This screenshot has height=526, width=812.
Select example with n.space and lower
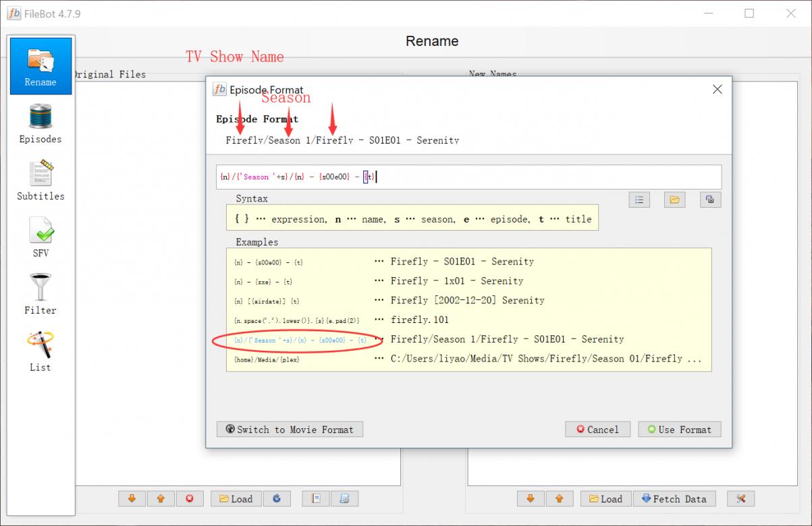[297, 320]
